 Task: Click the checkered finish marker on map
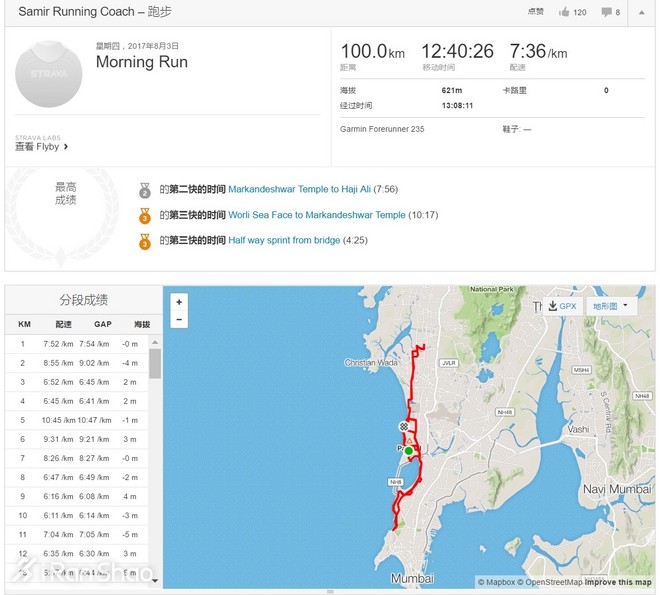click(x=404, y=427)
